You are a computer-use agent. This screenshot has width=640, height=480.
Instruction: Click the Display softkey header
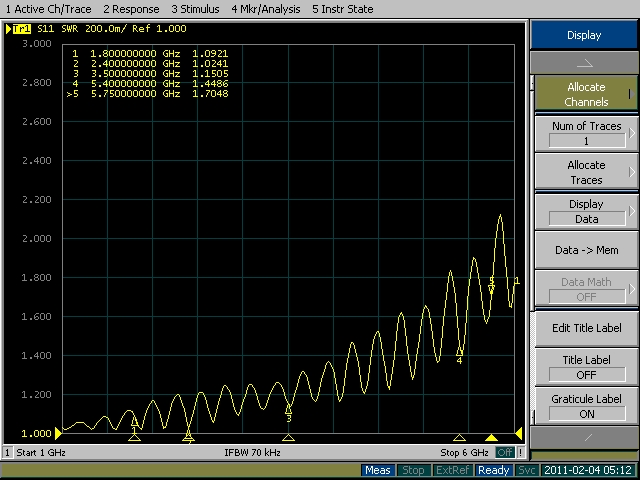coord(584,35)
